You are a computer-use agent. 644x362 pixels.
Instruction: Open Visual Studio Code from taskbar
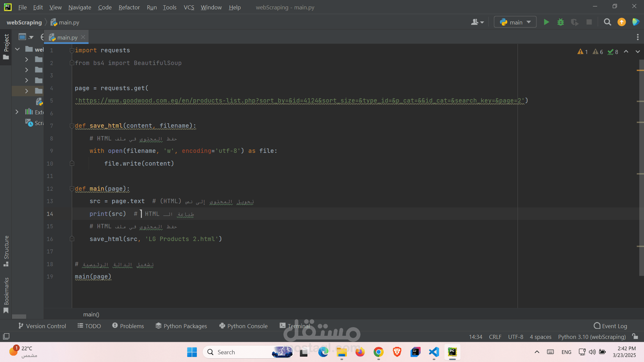(x=434, y=352)
